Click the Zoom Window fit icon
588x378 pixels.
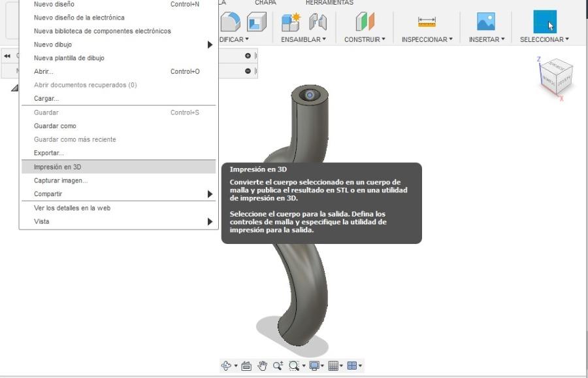tap(293, 365)
